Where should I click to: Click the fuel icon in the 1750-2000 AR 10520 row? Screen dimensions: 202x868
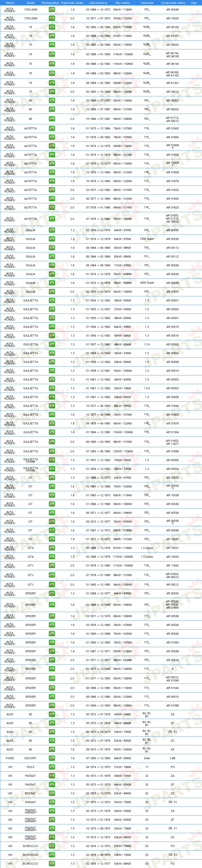51,18
